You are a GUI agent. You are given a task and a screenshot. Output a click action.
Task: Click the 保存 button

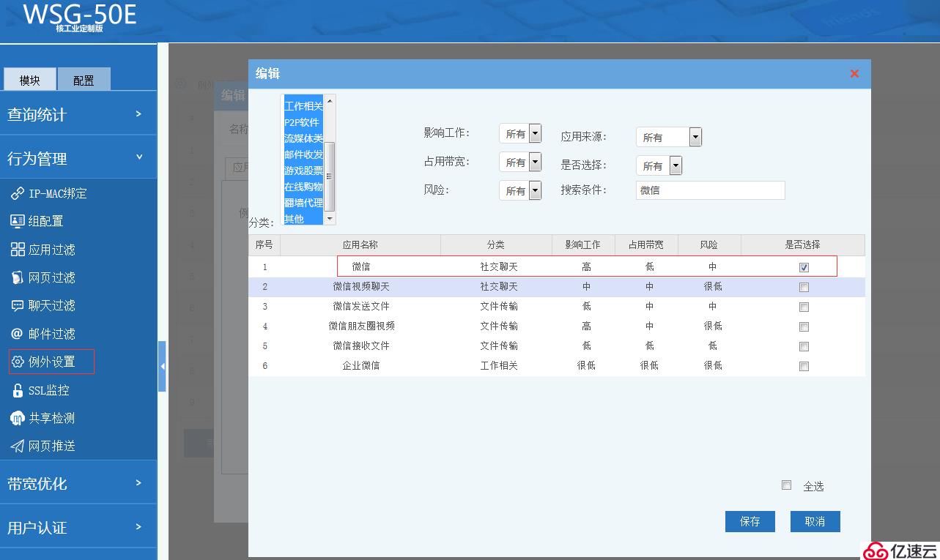750,521
